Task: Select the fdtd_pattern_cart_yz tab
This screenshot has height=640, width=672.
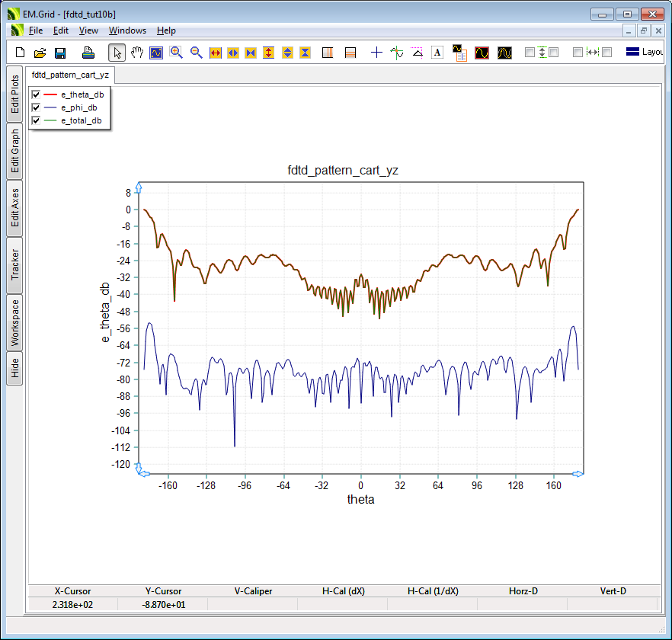Action: coord(70,75)
